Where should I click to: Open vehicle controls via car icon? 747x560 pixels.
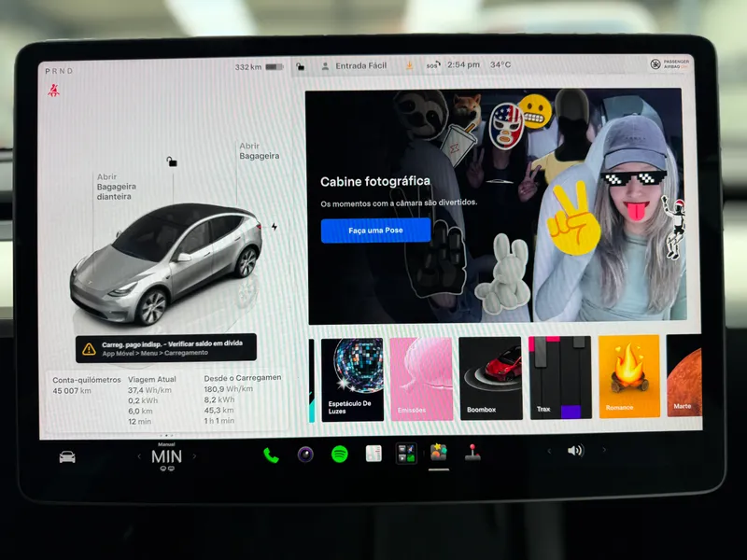[x=67, y=457]
